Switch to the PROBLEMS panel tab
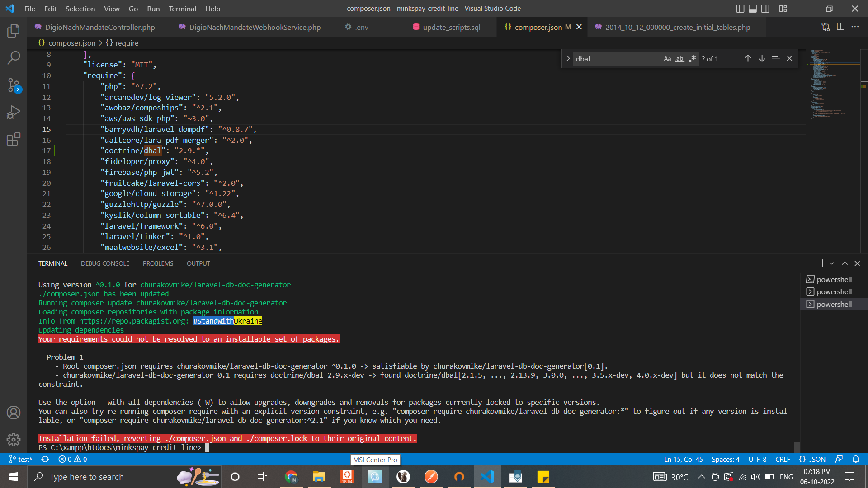 [x=158, y=263]
